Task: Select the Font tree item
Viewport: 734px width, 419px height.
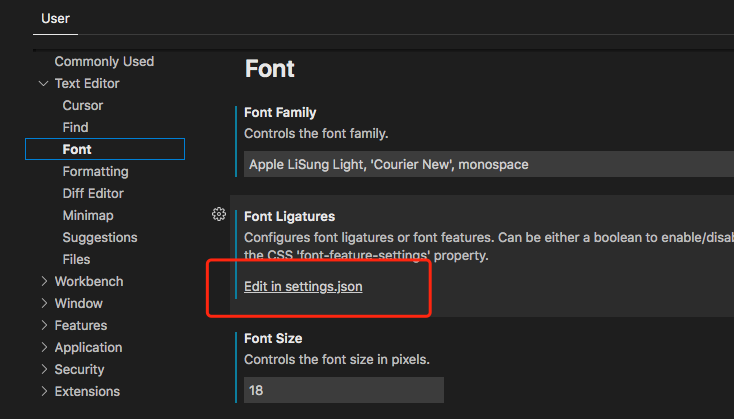Action: tap(77, 150)
